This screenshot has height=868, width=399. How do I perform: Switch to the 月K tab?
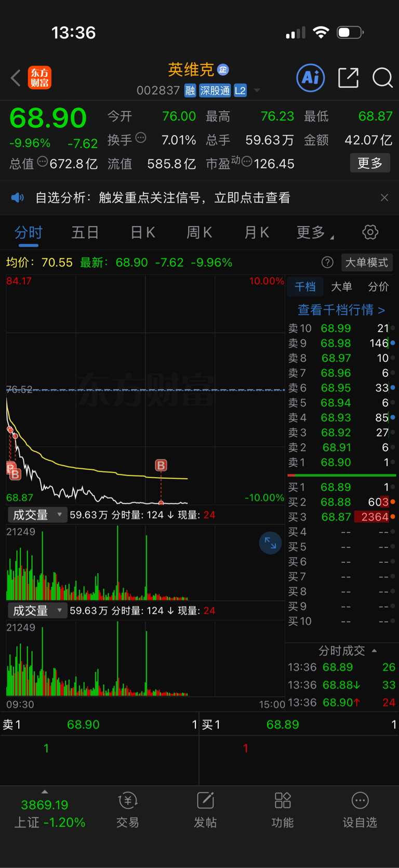(x=257, y=232)
